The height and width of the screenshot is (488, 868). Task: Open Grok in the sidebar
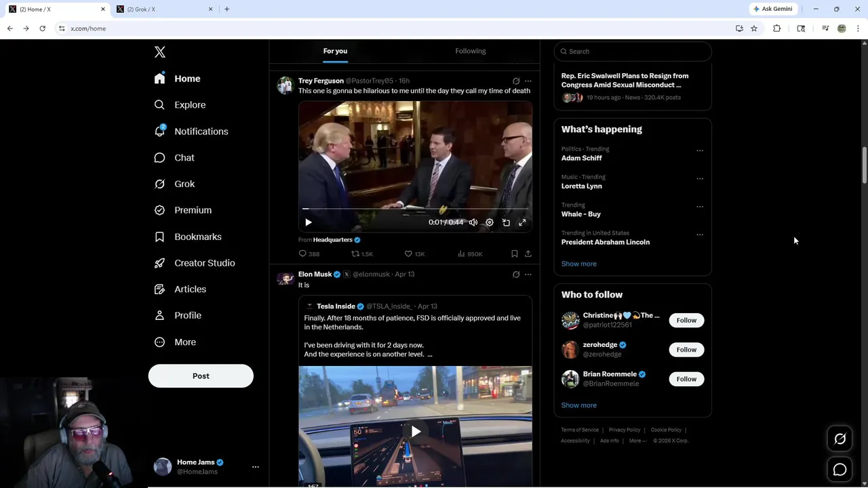coord(174,184)
